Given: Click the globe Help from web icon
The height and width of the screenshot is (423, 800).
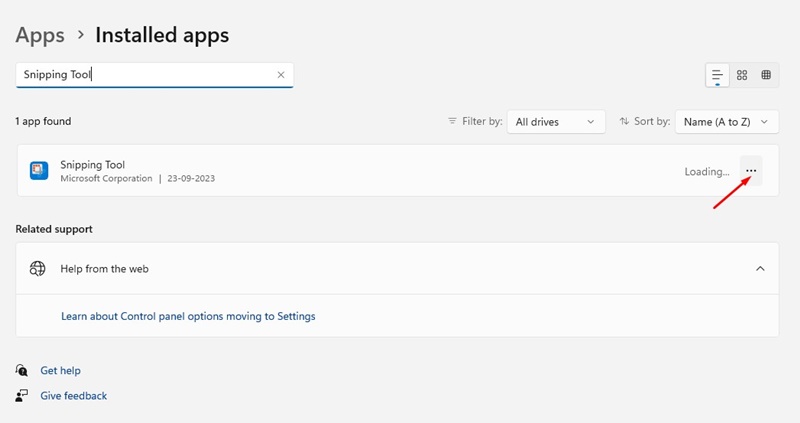Looking at the screenshot, I should tap(37, 268).
